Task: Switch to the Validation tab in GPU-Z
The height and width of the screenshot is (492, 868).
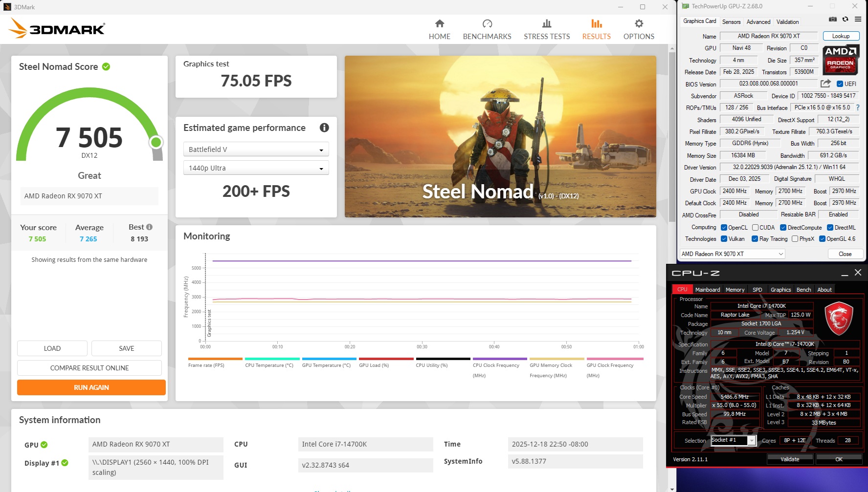Action: coord(787,22)
